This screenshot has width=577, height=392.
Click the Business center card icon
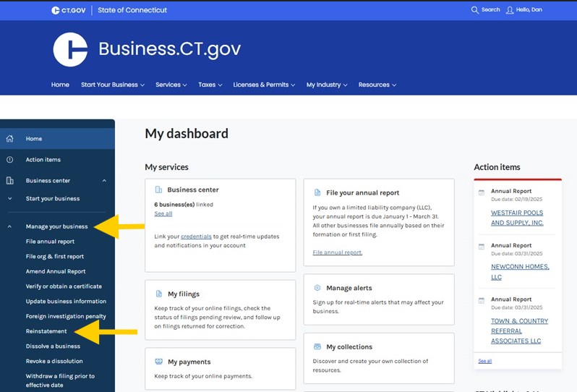158,189
